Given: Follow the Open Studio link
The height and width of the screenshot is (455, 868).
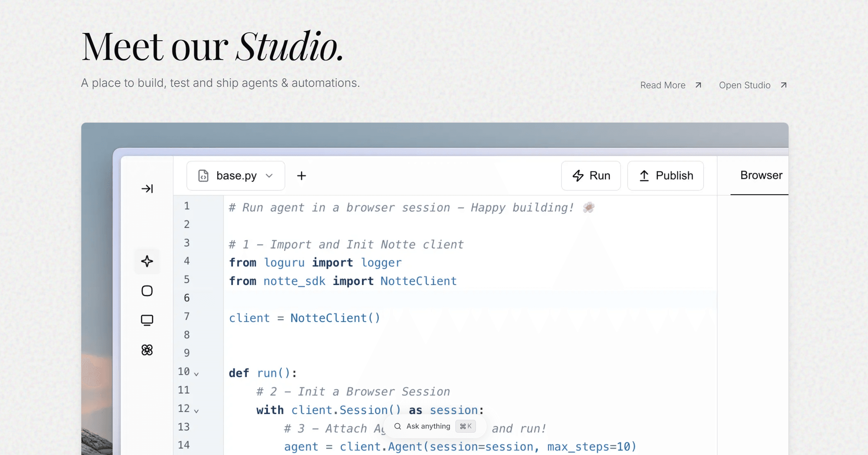Looking at the screenshot, I should pyautogui.click(x=744, y=85).
